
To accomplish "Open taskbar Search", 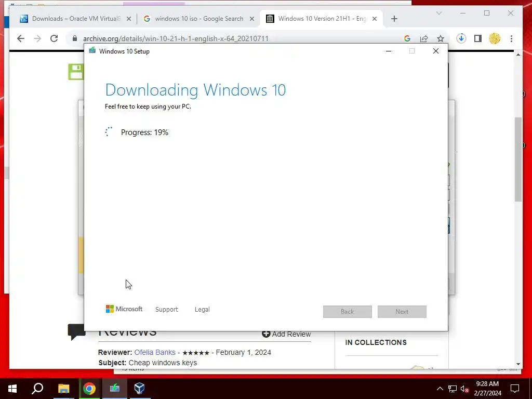I will [x=37, y=389].
